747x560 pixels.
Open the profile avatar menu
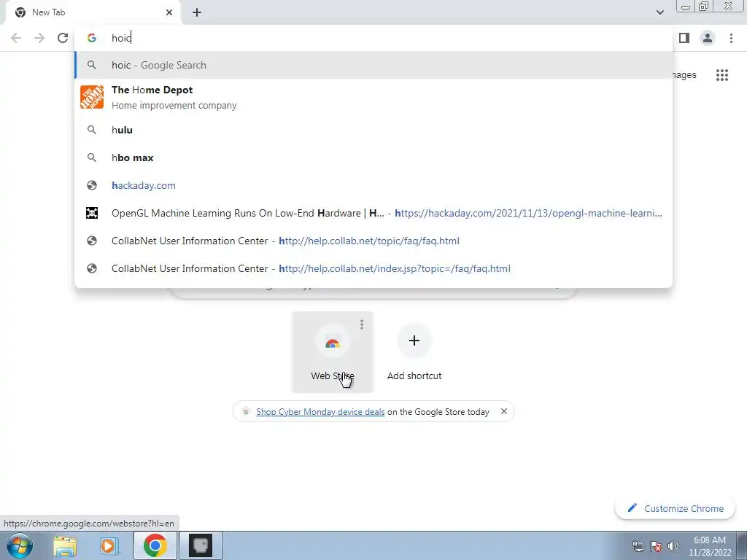708,38
